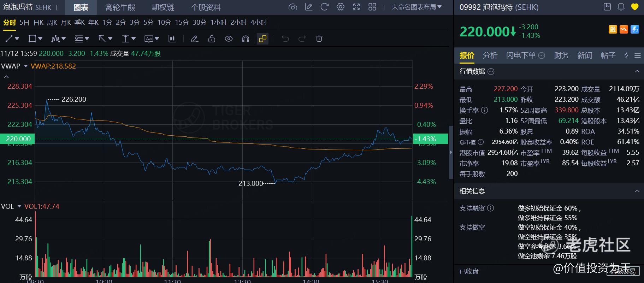Toggle drawing visibility with the eye icon

pos(229,39)
